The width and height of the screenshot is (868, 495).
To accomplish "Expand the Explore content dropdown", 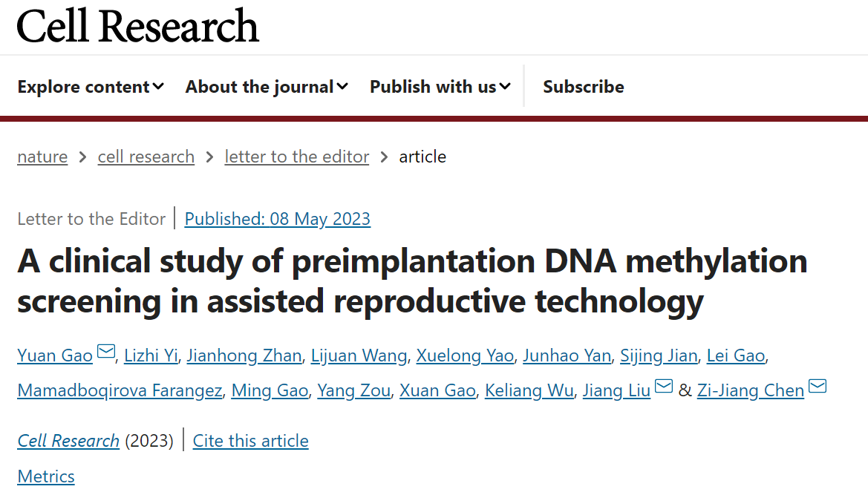I will coord(91,87).
